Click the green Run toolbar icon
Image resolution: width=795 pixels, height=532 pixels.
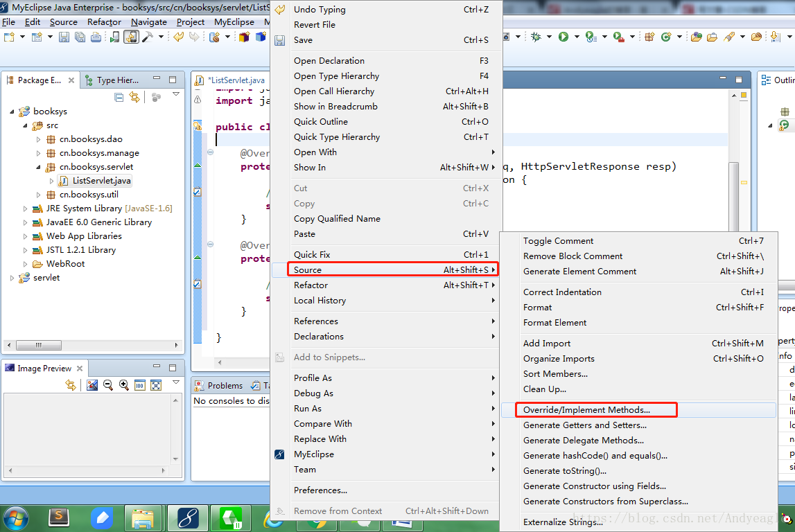coord(564,37)
